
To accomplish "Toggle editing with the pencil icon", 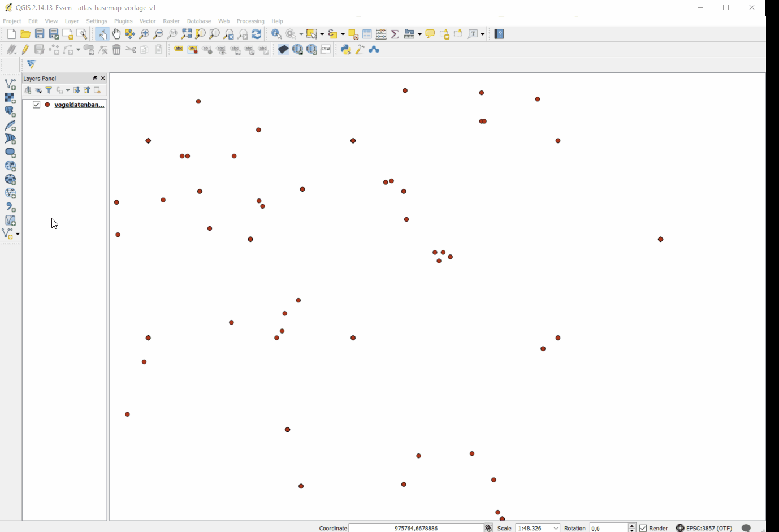I will [25, 49].
